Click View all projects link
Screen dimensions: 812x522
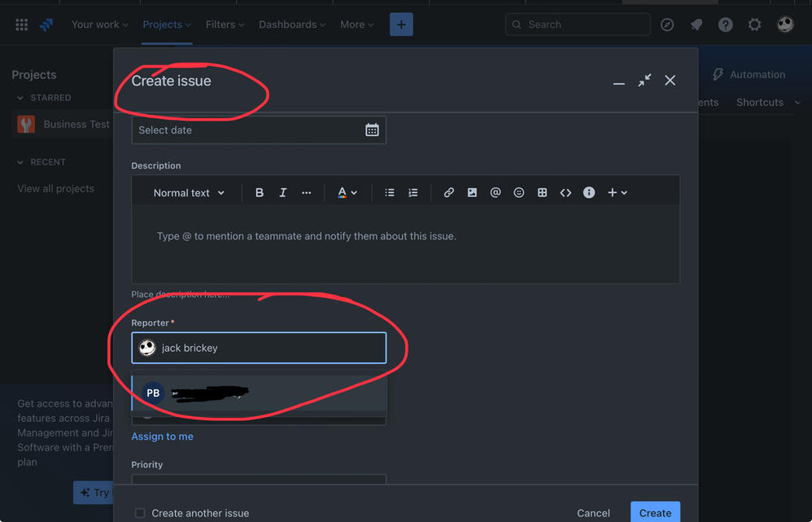coord(56,189)
